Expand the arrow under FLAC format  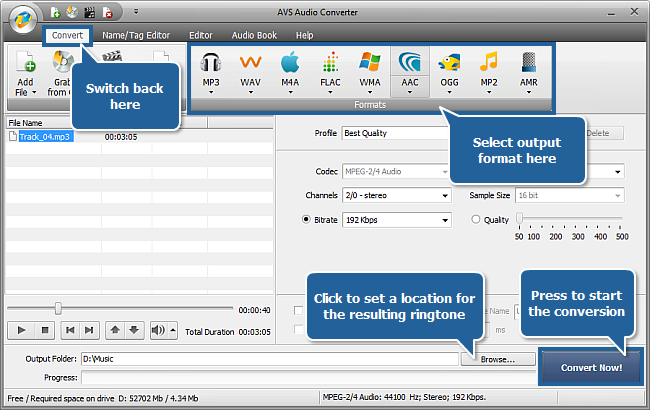330,92
